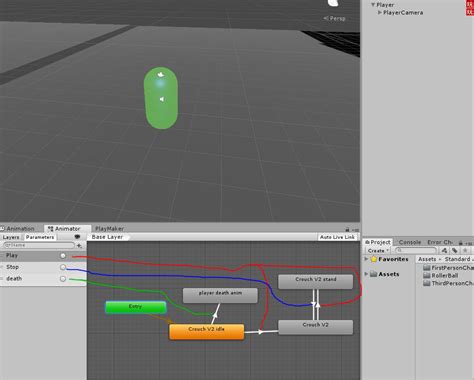Select Player in the Hierarchy
Viewport: 474px width, 380px height.
385,5
